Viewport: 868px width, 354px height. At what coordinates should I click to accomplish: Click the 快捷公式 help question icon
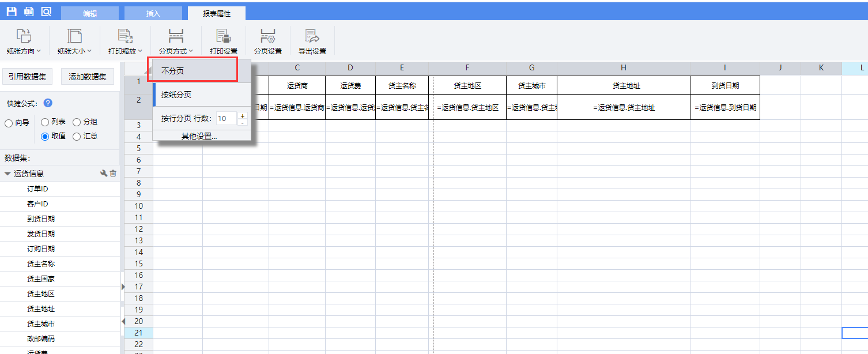(48, 103)
